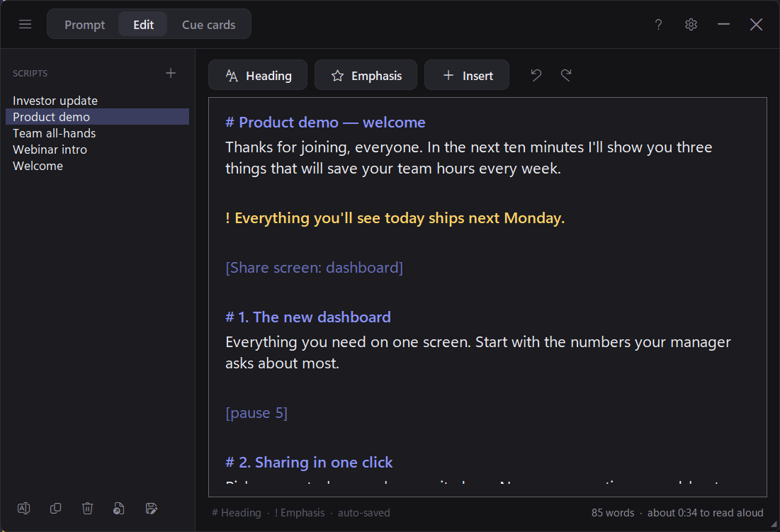
Task: Import script from file icon
Action: pyautogui.click(x=119, y=508)
